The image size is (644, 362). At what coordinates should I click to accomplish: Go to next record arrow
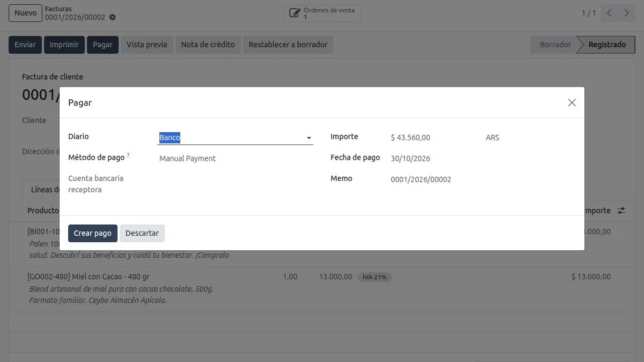626,13
